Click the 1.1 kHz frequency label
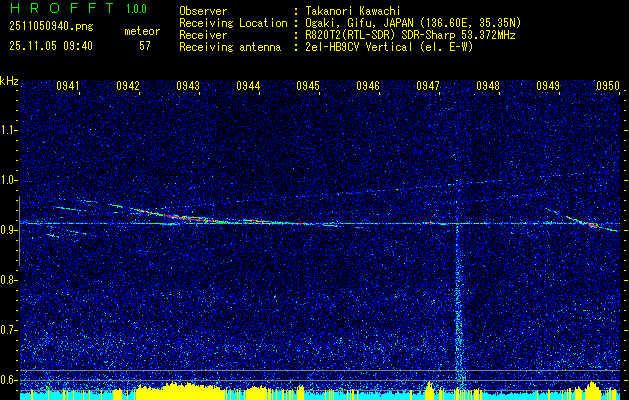Screen dimensions: 629x400 click(9, 130)
